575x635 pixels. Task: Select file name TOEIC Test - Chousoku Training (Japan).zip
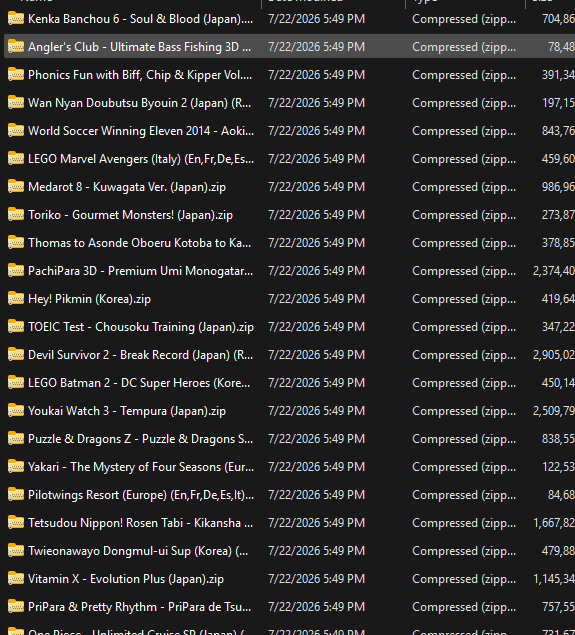pos(141,327)
